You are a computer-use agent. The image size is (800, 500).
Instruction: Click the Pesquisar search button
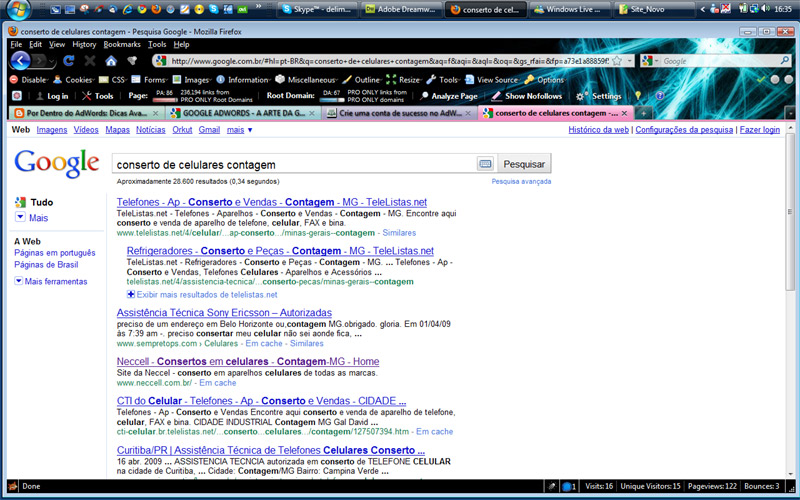click(x=524, y=164)
